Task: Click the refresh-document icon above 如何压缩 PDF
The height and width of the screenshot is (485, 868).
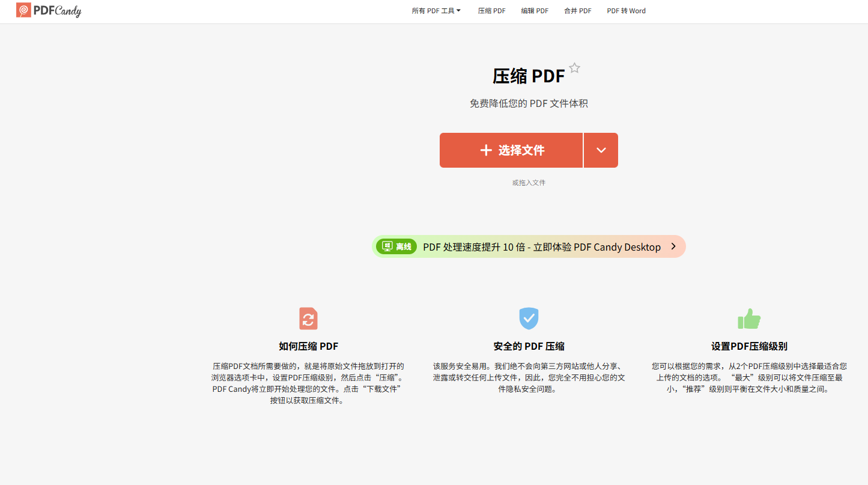Action: (x=308, y=319)
